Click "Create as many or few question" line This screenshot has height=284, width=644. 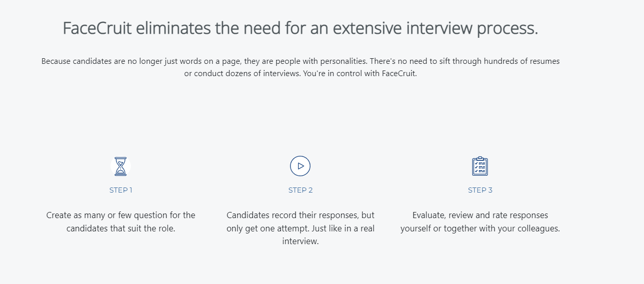121,216
